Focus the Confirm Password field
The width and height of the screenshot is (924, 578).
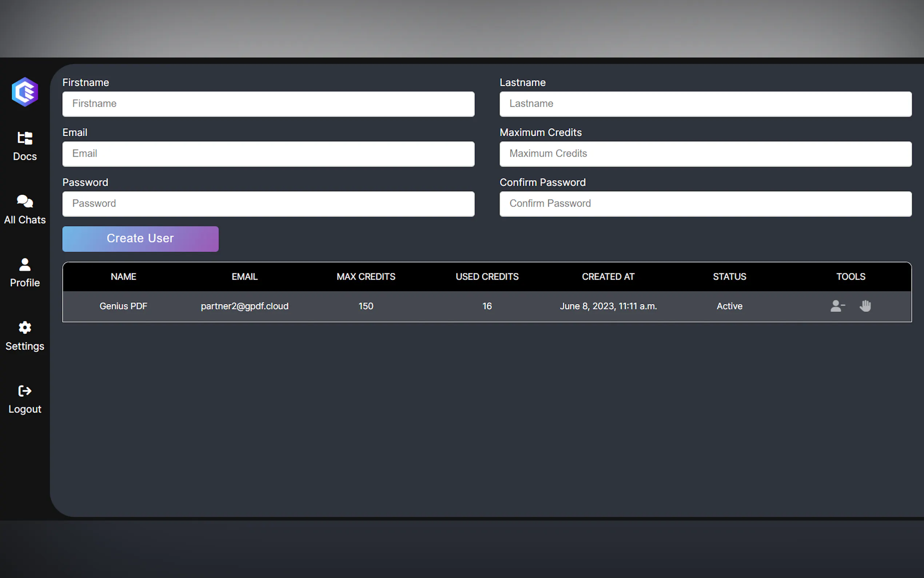[705, 204]
